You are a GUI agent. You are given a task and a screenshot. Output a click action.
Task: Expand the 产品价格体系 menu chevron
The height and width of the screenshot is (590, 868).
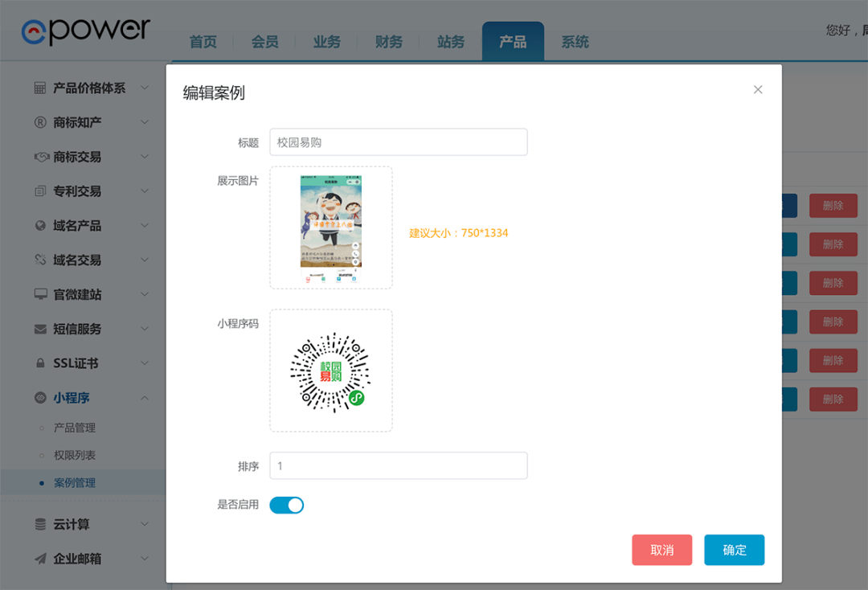[x=145, y=88]
